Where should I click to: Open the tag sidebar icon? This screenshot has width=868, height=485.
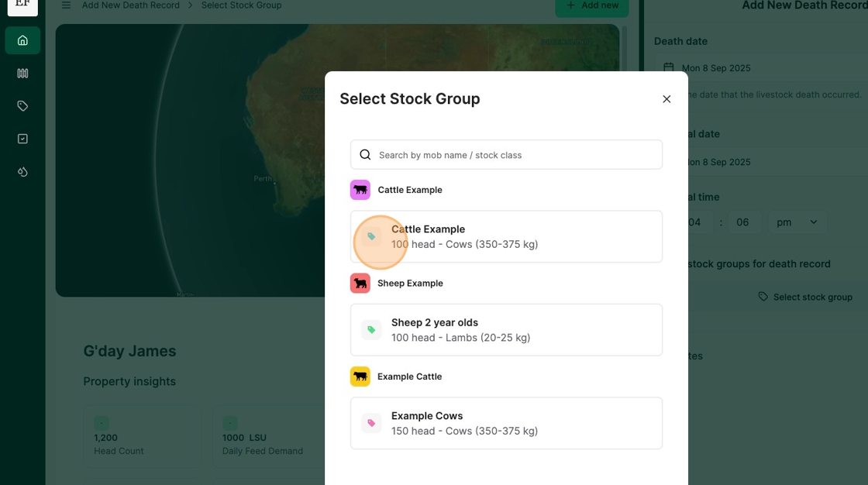[x=22, y=106]
